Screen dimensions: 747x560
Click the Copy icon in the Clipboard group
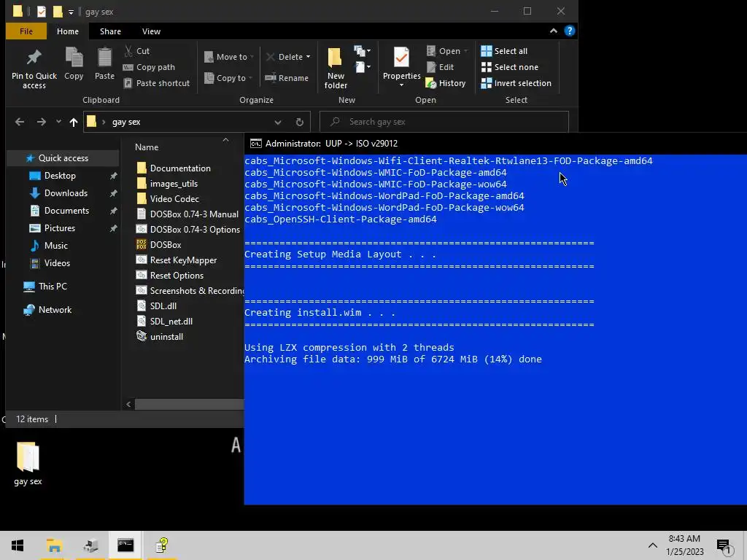74,64
